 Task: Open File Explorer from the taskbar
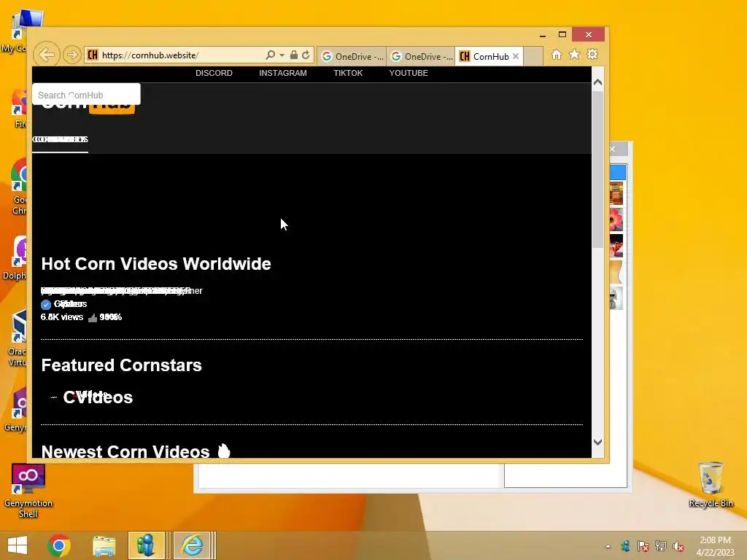coord(104,545)
